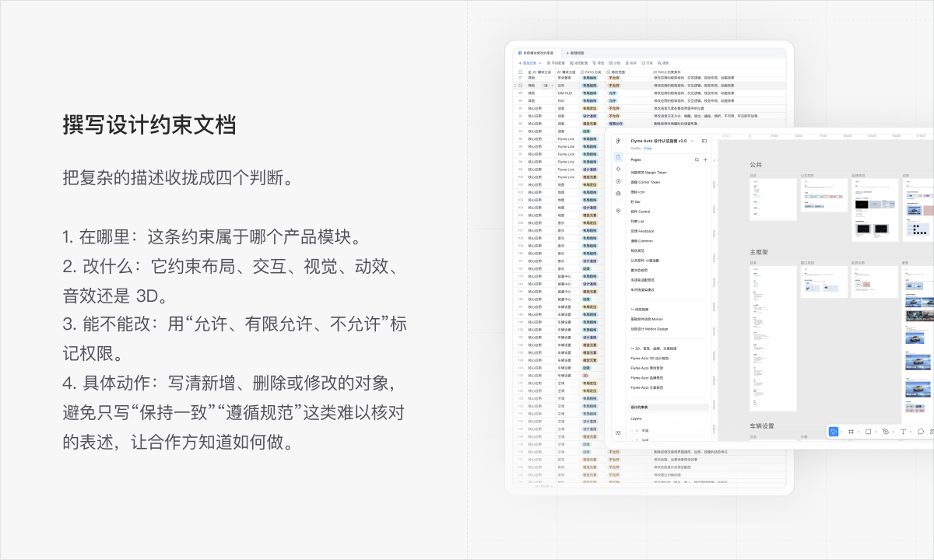
Task: Open the add record dropdown arrow
Action: 540,63
